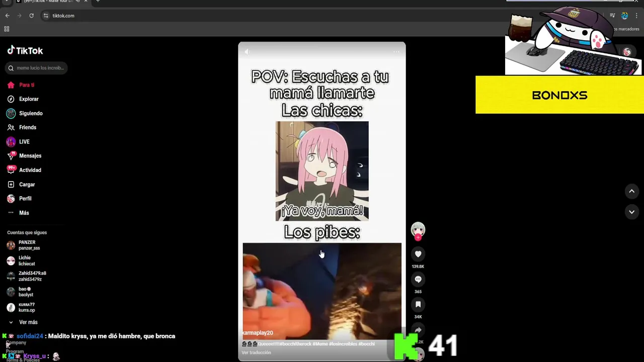Click the Perfil avatar icon
644x362 pixels.
(x=11, y=199)
